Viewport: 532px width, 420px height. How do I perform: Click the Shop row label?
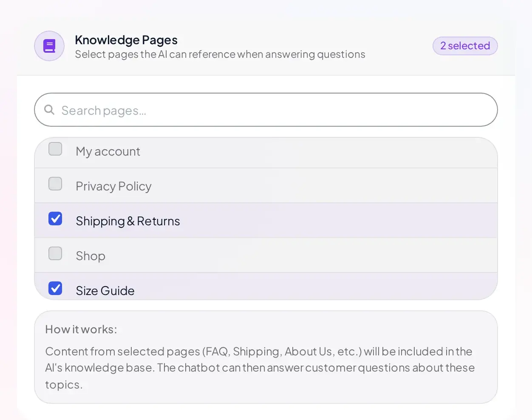[91, 256]
